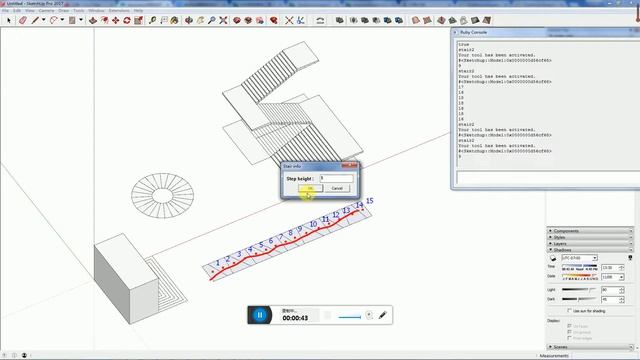Open the Arc tool dropdown arrow

(x=62, y=20)
